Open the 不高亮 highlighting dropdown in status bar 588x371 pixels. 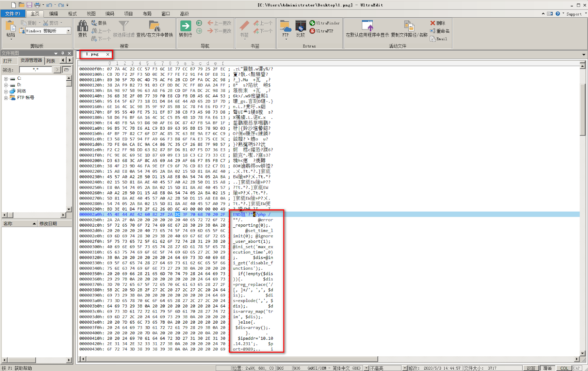405,368
